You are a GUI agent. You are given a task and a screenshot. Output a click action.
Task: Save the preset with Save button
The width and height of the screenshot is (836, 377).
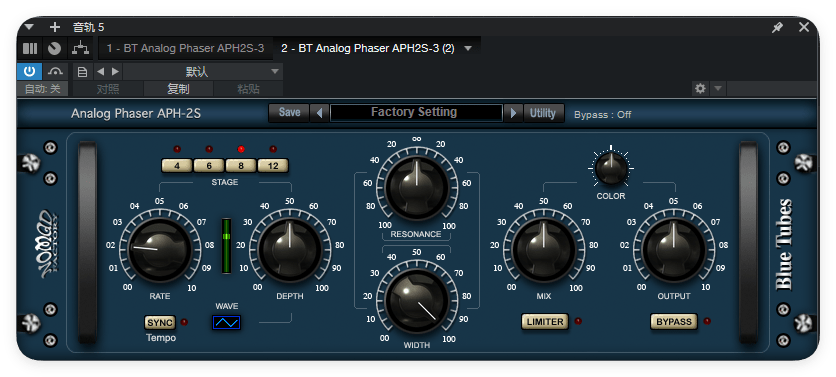tap(290, 113)
